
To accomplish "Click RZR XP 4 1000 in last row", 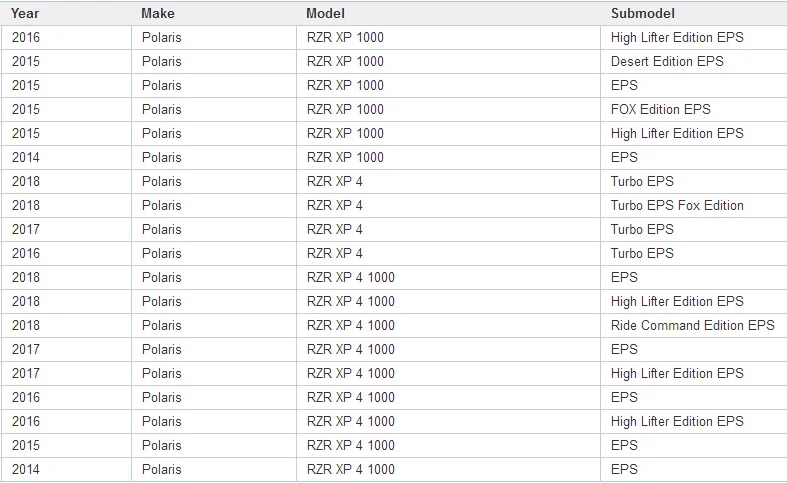I will click(x=350, y=469).
